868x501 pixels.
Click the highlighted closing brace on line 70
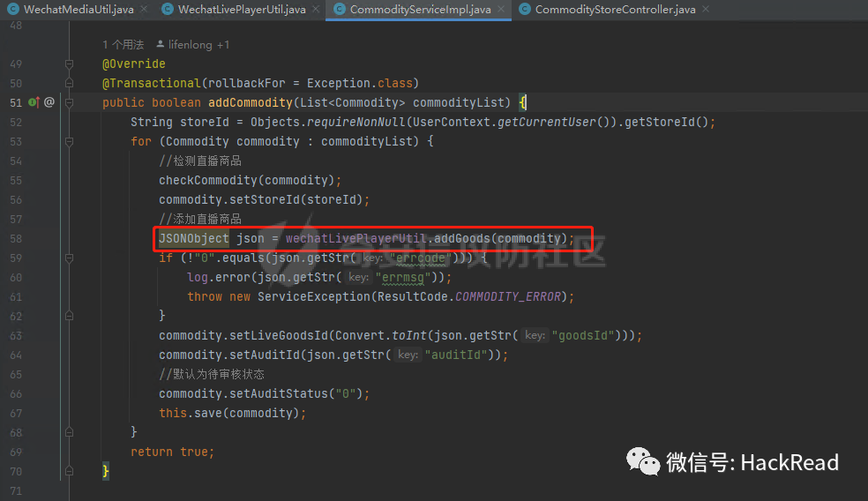(106, 471)
